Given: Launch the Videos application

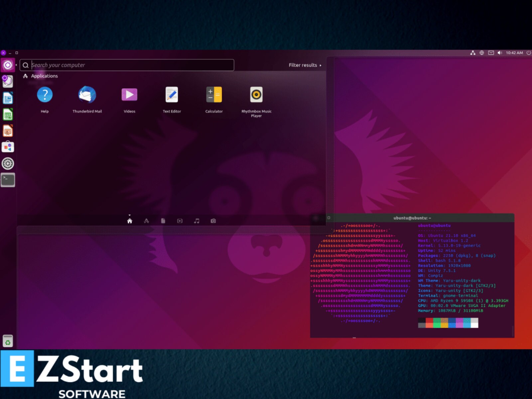Looking at the screenshot, I should pos(129,95).
